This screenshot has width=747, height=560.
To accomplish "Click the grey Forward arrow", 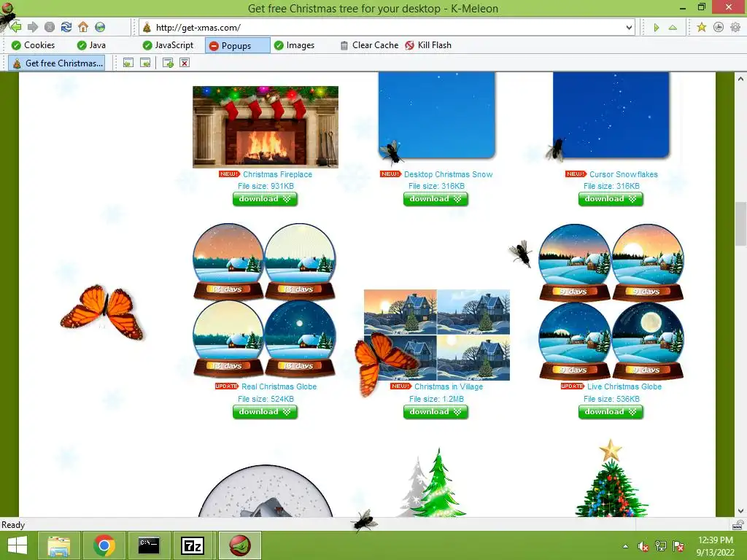I will 33,27.
